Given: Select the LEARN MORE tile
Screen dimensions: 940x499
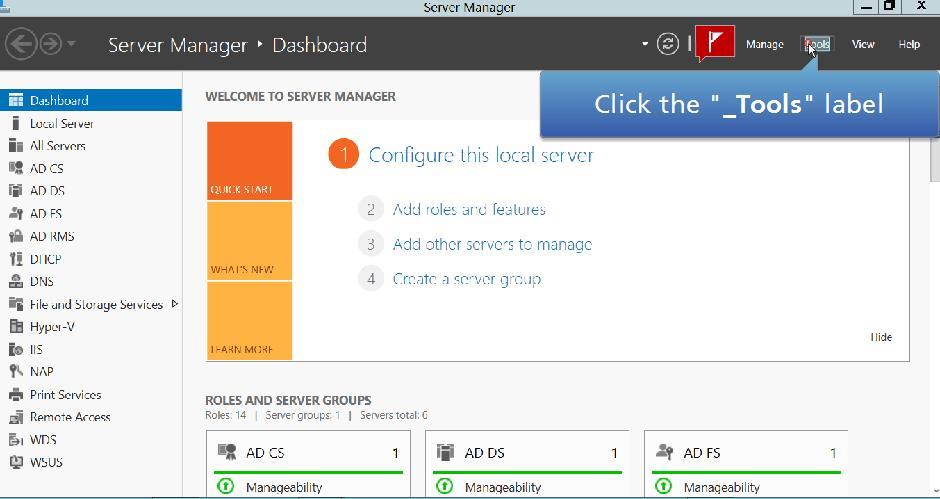Looking at the screenshot, I should pyautogui.click(x=249, y=321).
